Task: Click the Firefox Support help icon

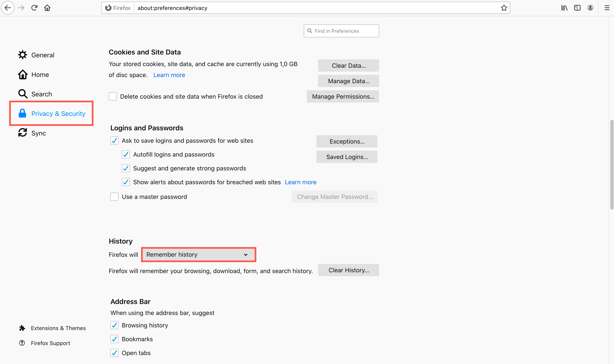Action: click(x=22, y=343)
